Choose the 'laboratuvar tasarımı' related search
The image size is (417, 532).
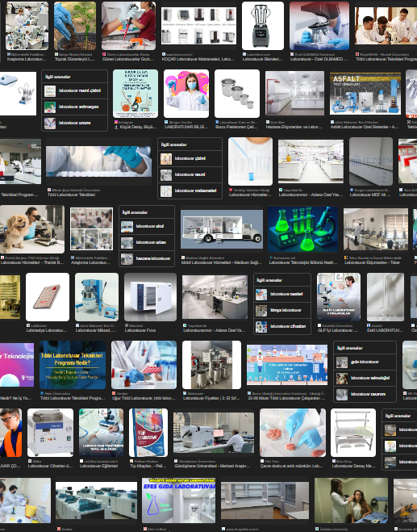tap(365, 394)
